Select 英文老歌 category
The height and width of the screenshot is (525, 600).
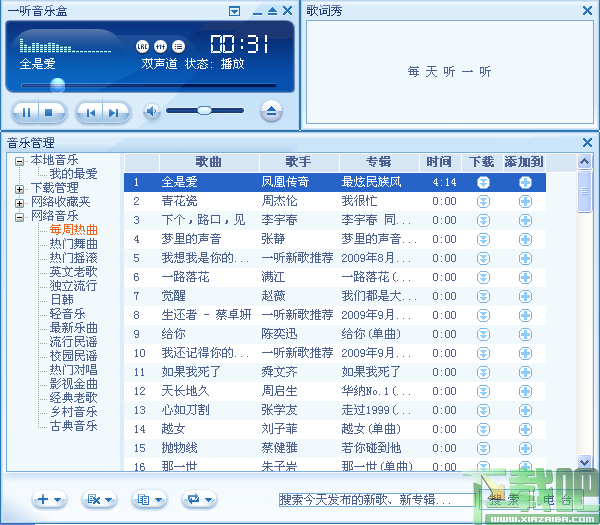point(73,272)
